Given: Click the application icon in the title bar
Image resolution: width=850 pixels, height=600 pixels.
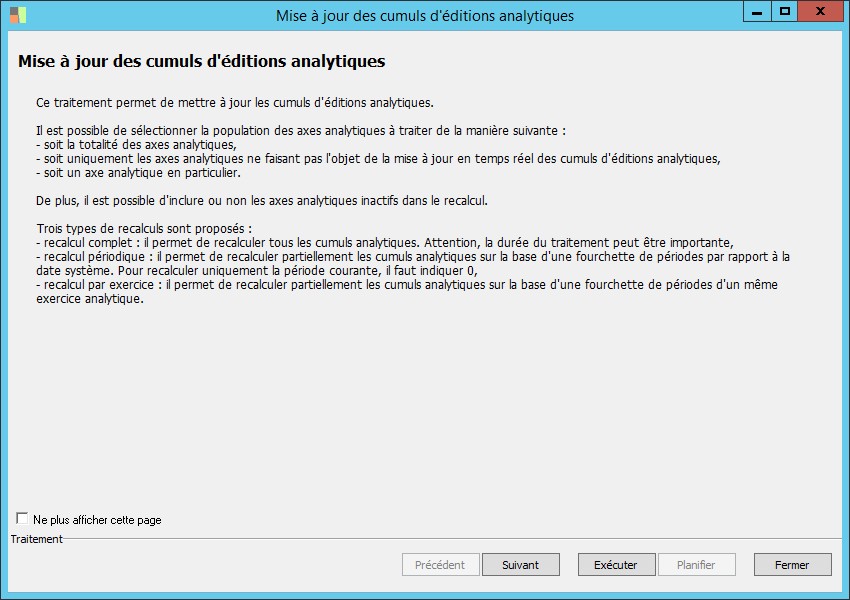Looking at the screenshot, I should pyautogui.click(x=18, y=15).
